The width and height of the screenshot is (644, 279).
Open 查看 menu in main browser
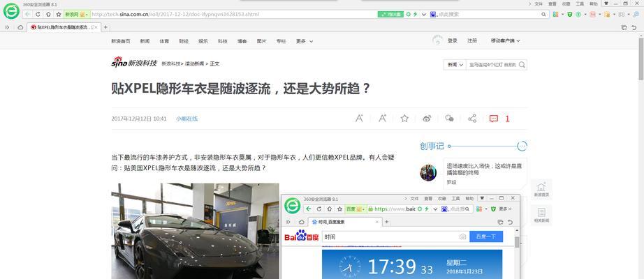coord(552,3)
